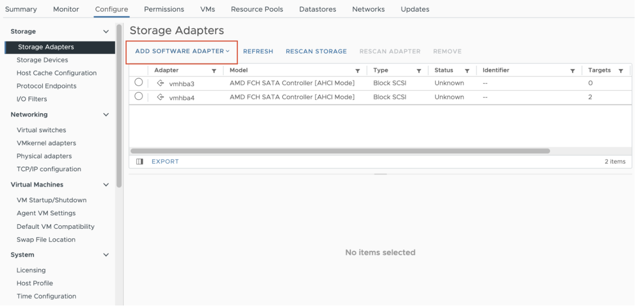Viewport: 644px width, 307px height.
Task: Click the Adapter column filter icon
Action: coord(214,71)
